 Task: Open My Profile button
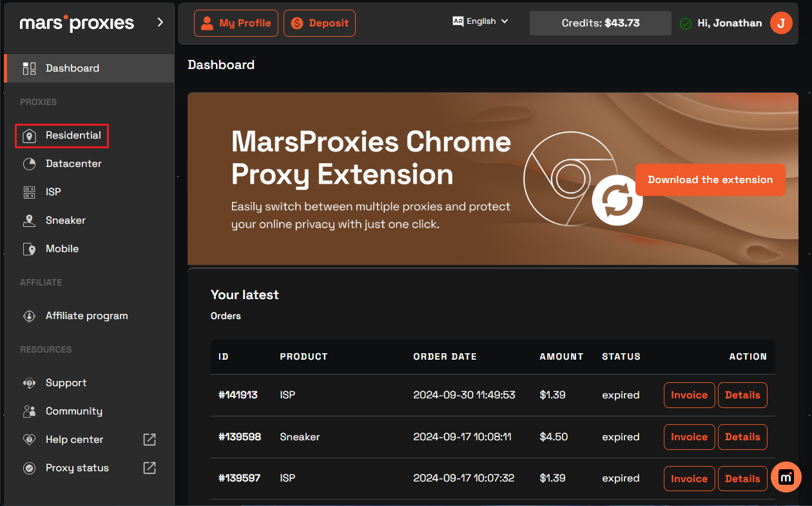pyautogui.click(x=236, y=23)
